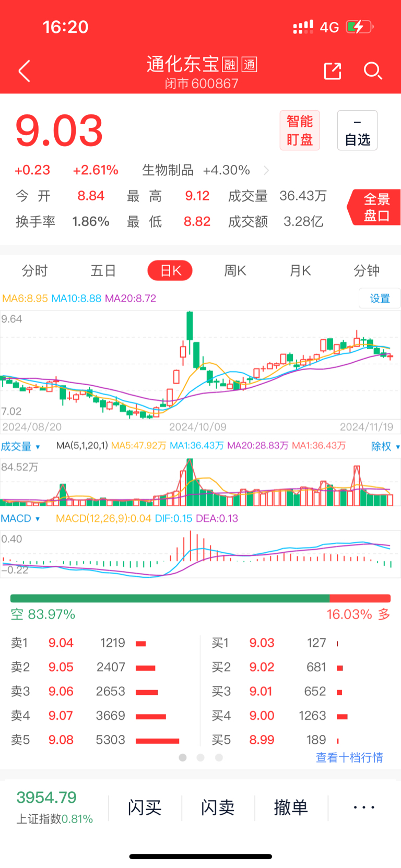This screenshot has height=868, width=401.
Task: Tap 最低 8.82 value
Action: [x=197, y=222]
